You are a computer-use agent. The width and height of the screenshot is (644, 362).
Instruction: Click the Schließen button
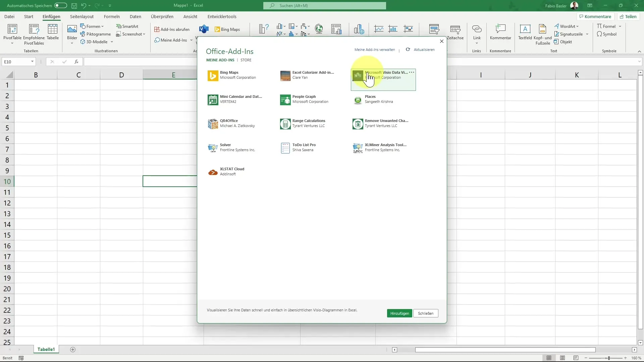(x=426, y=313)
